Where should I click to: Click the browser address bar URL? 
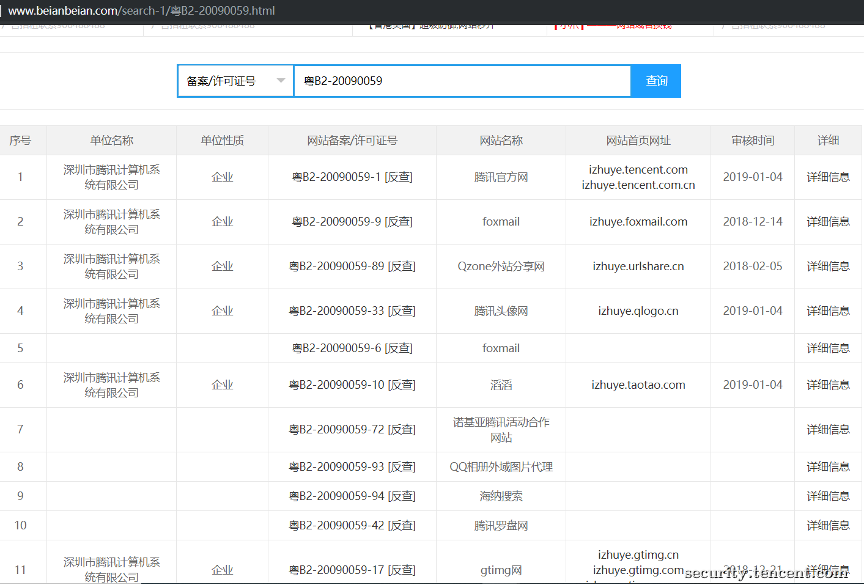(x=141, y=11)
